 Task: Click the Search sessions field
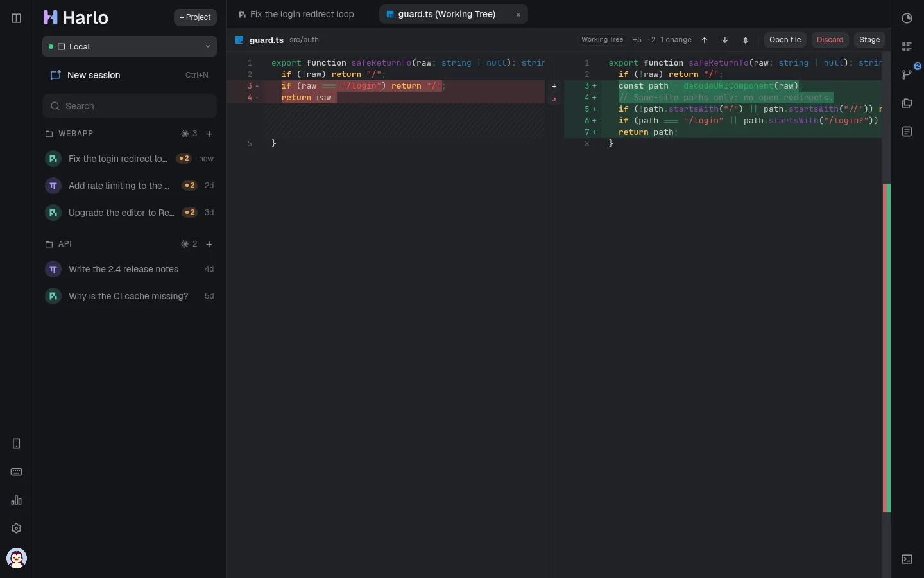coord(130,106)
